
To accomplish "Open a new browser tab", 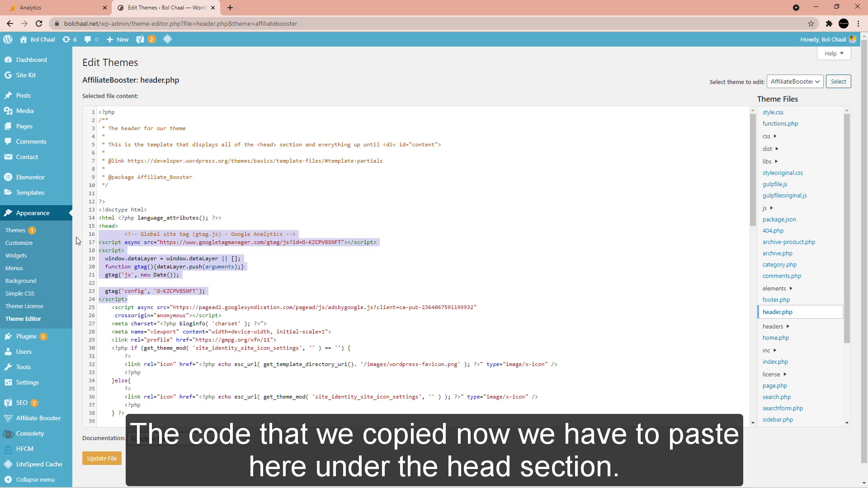I will pyautogui.click(x=230, y=8).
